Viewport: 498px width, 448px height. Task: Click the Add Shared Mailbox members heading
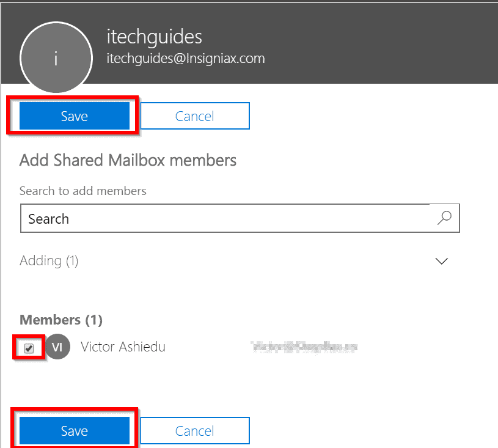click(128, 160)
